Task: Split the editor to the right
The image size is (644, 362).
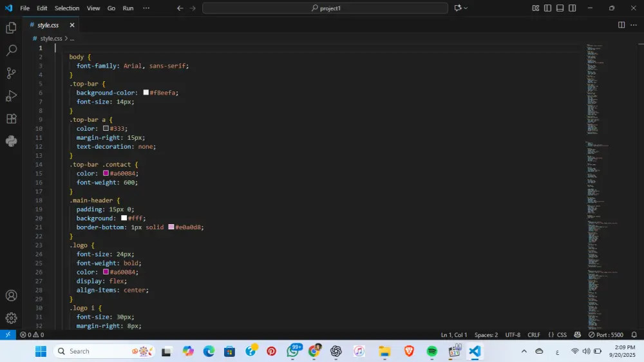Action: click(x=621, y=25)
